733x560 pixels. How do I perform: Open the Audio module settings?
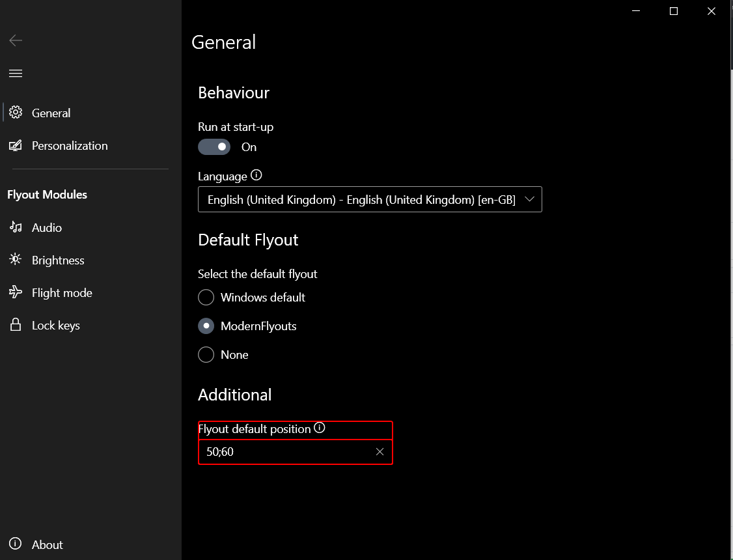pyautogui.click(x=90, y=227)
